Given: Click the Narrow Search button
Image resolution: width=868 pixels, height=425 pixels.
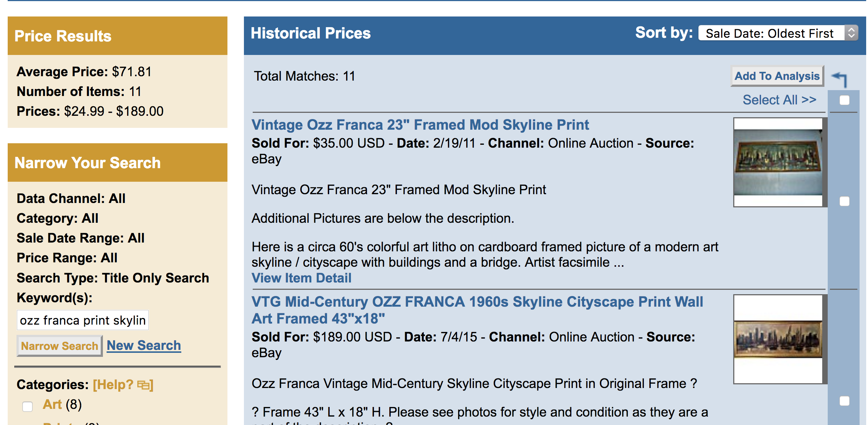Looking at the screenshot, I should pos(60,346).
